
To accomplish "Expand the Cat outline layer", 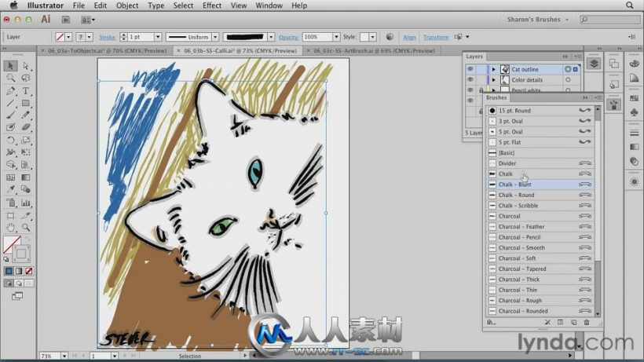I will (494, 69).
